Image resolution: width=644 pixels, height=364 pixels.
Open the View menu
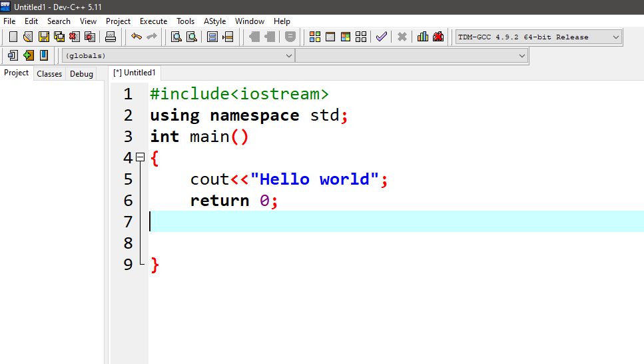coord(88,21)
